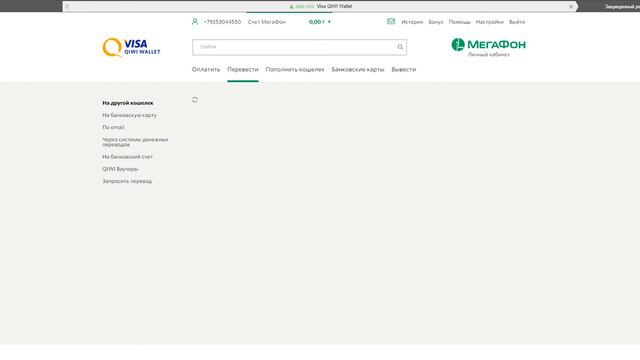This screenshot has width=640, height=360.
Task: Select the Перевести tab
Action: coord(242,69)
